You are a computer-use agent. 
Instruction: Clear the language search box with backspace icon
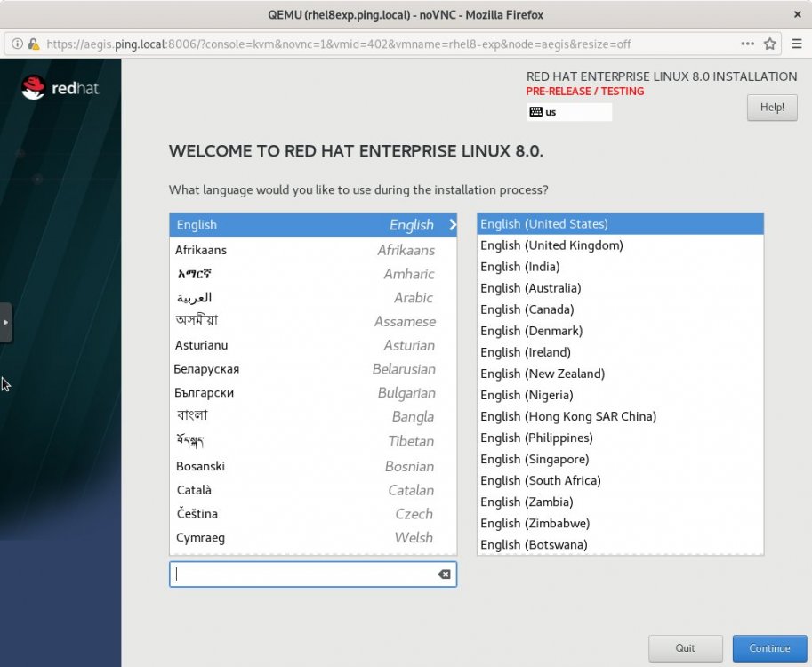[x=444, y=574]
